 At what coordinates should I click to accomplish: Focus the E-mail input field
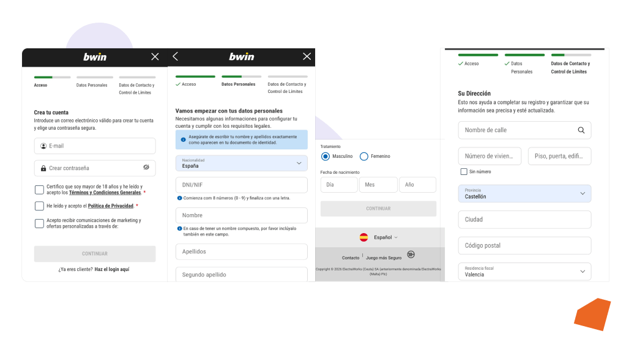95,146
